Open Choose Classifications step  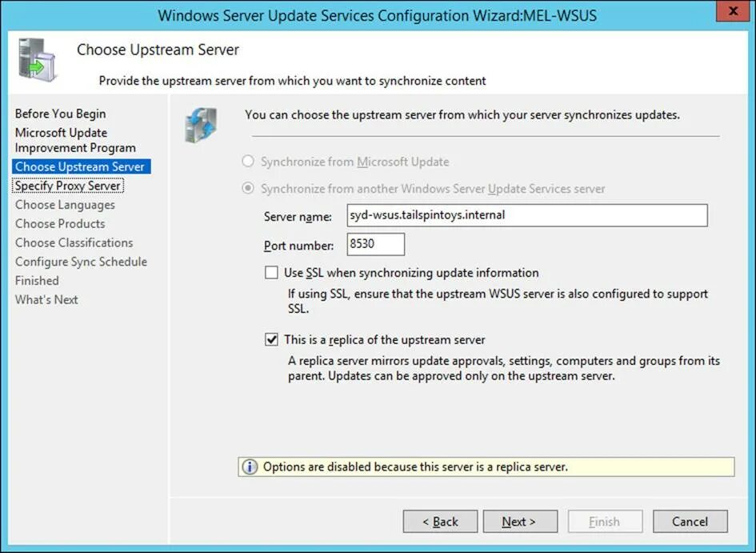point(74,242)
